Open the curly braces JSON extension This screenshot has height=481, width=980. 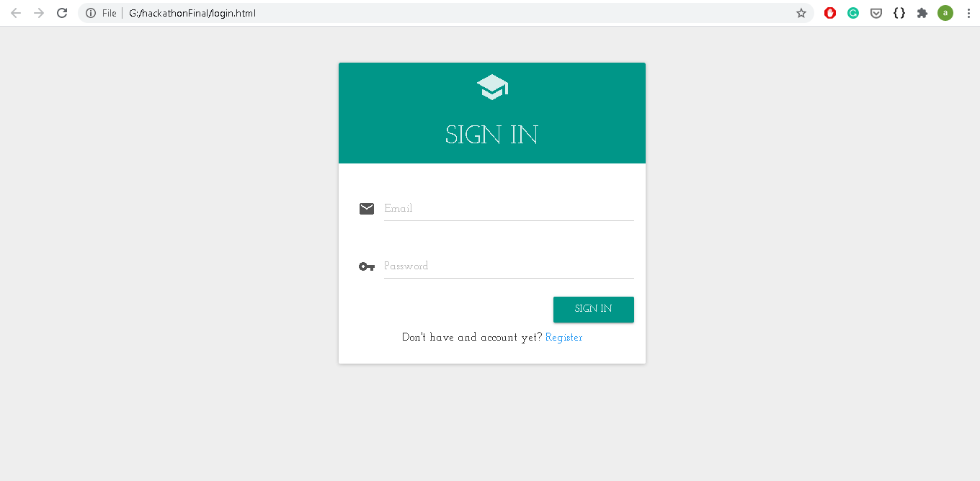pyautogui.click(x=899, y=13)
